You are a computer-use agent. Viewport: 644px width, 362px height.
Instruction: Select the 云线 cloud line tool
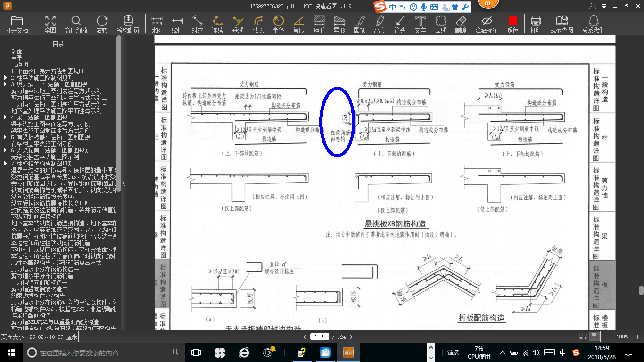point(441,24)
